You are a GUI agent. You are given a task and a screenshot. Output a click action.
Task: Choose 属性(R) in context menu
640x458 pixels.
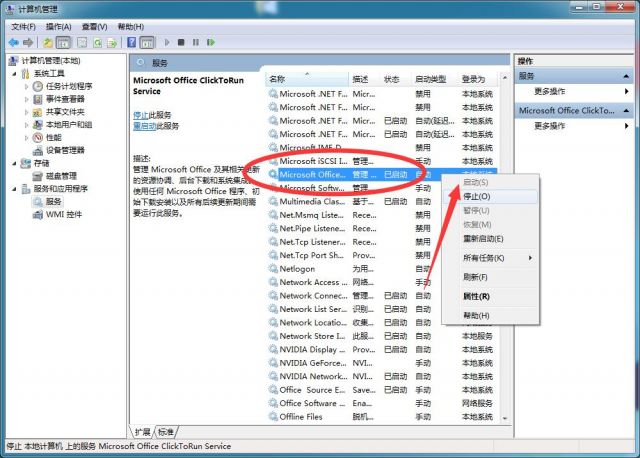(x=490, y=296)
